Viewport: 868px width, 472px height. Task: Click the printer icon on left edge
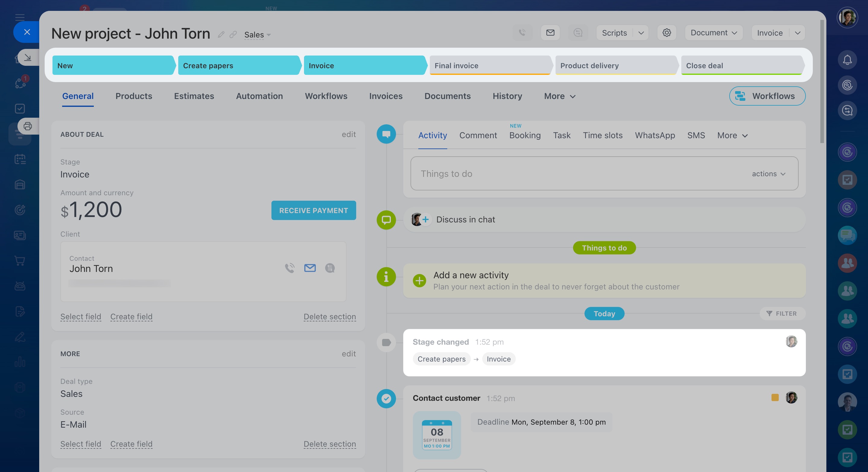(x=28, y=126)
